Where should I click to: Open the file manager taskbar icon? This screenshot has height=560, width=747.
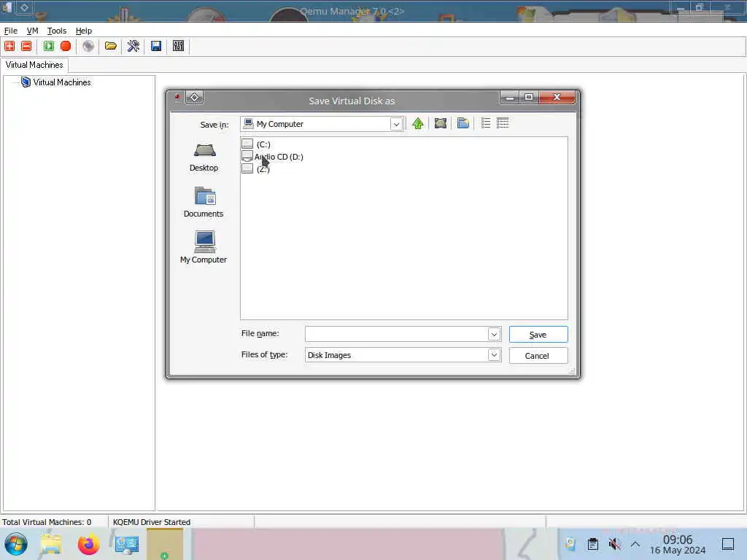pyautogui.click(x=51, y=544)
